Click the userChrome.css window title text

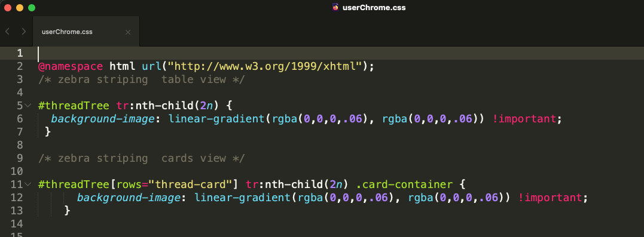point(374,7)
